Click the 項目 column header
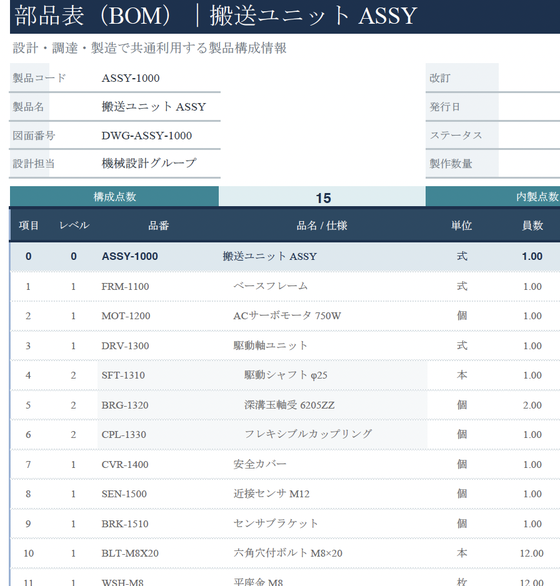Viewport: 560px width, 586px height. coord(29,225)
